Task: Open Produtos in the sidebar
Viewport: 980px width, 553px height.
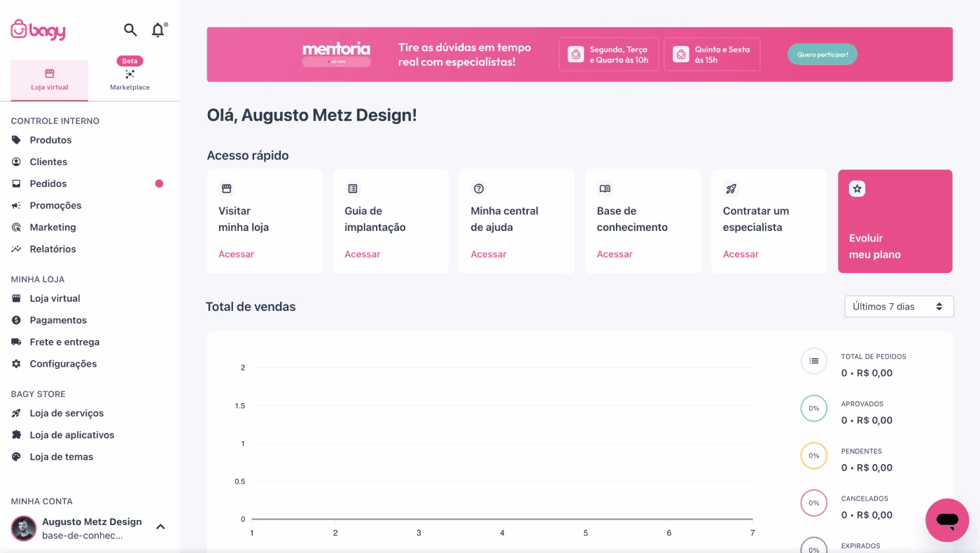Action: pos(50,140)
